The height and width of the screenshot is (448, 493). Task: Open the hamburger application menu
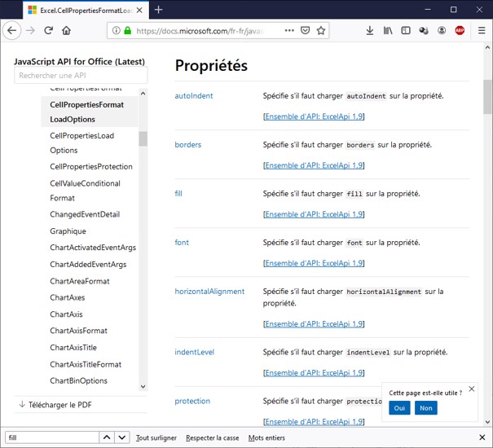click(482, 30)
